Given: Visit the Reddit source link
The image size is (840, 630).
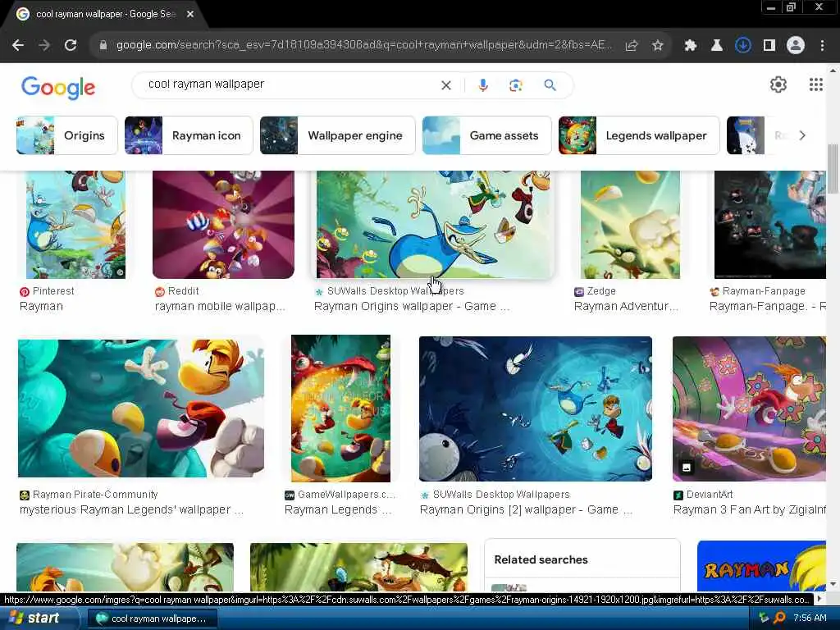Looking at the screenshot, I should pos(177,291).
